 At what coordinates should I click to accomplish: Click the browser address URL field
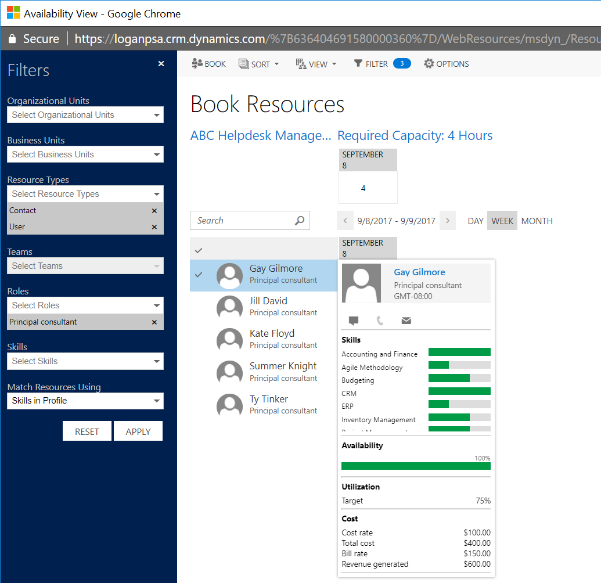click(337, 38)
